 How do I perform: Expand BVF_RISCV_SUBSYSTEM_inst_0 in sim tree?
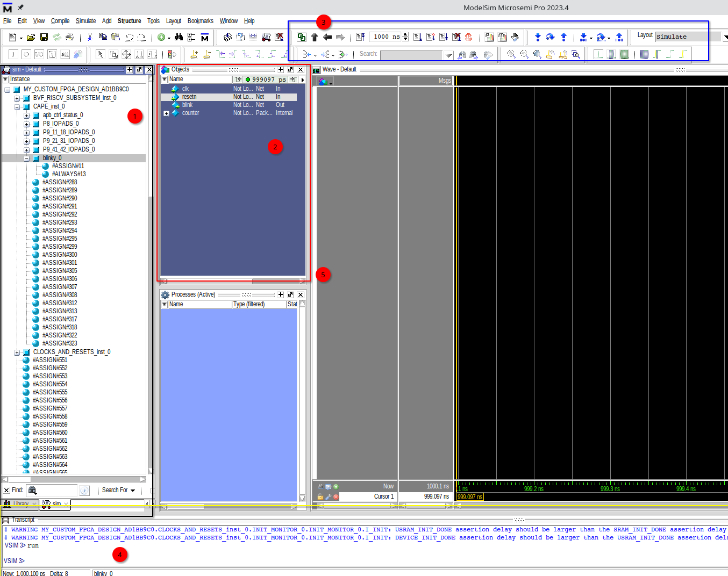[17, 98]
